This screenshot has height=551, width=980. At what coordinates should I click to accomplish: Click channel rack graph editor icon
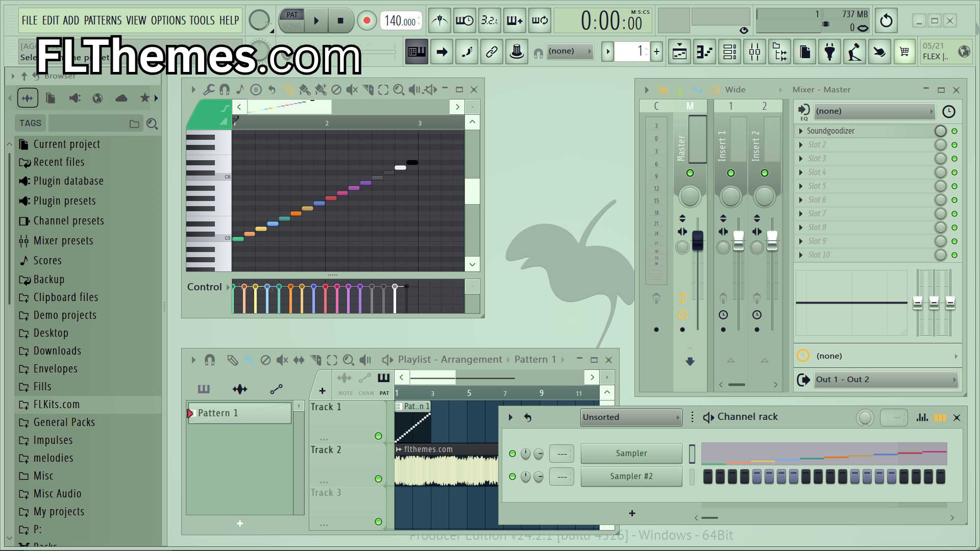[x=922, y=417]
